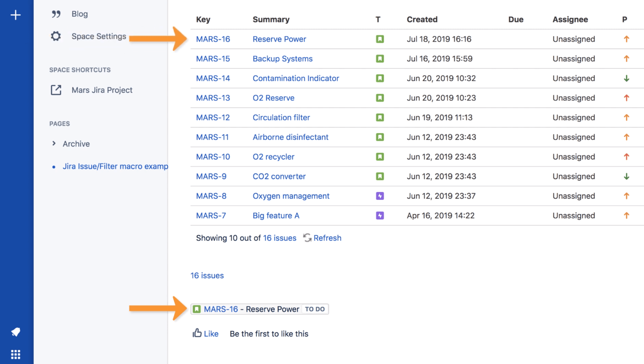
Task: Click the green story icon for MARS-13
Action: click(x=380, y=98)
